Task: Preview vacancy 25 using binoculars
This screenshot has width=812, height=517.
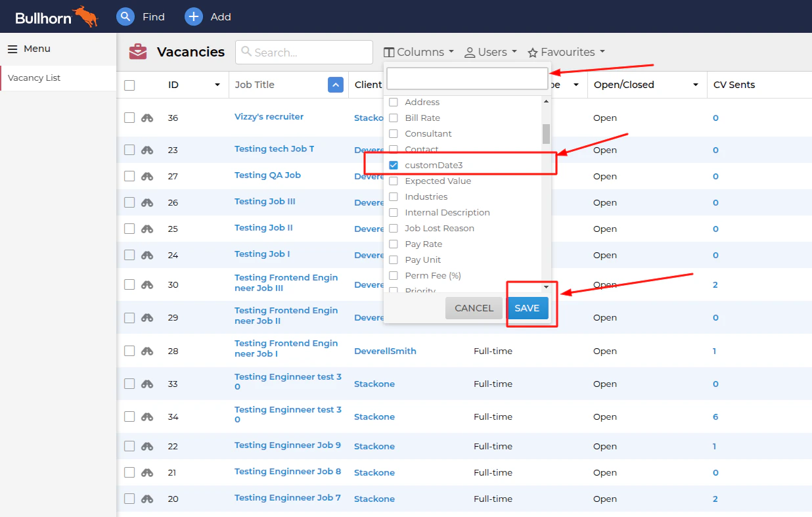Action: tap(147, 229)
